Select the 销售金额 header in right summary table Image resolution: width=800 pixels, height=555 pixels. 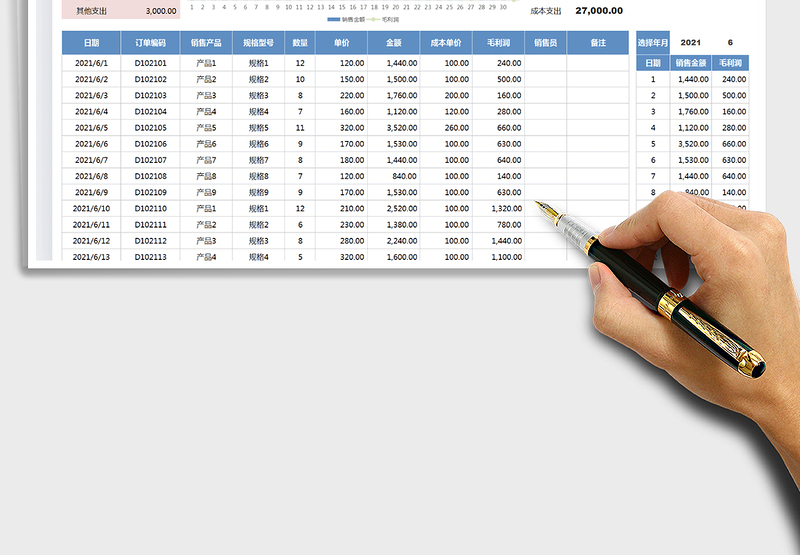[x=691, y=63]
